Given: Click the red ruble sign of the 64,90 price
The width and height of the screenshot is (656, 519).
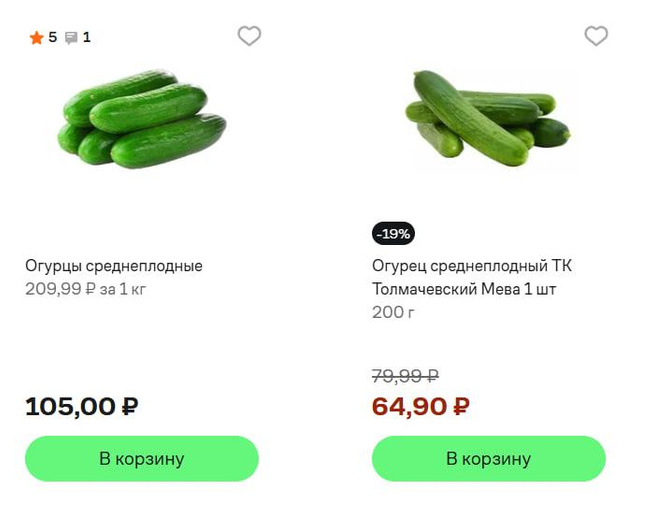Looking at the screenshot, I should pyautogui.click(x=461, y=407).
